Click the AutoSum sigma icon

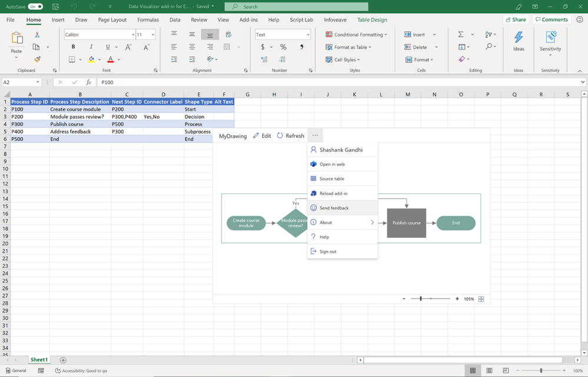[461, 35]
